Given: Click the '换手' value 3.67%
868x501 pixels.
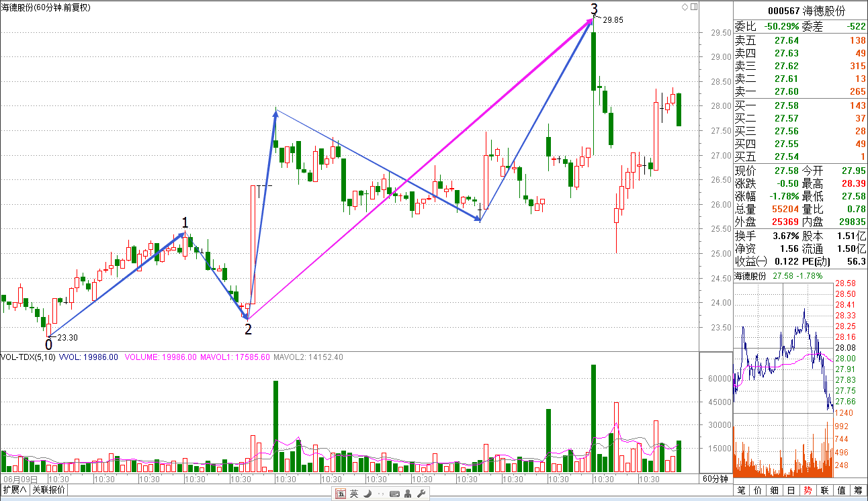Looking at the screenshot, I should click(x=785, y=236).
